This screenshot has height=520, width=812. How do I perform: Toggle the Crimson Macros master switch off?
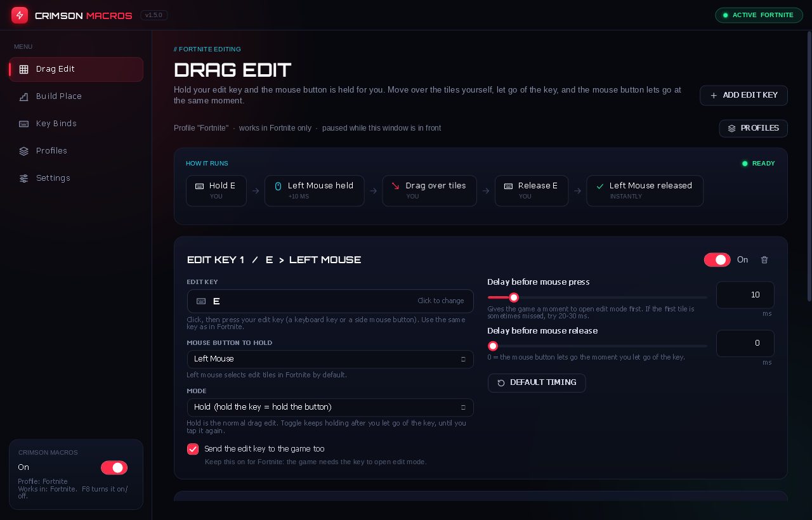click(114, 467)
